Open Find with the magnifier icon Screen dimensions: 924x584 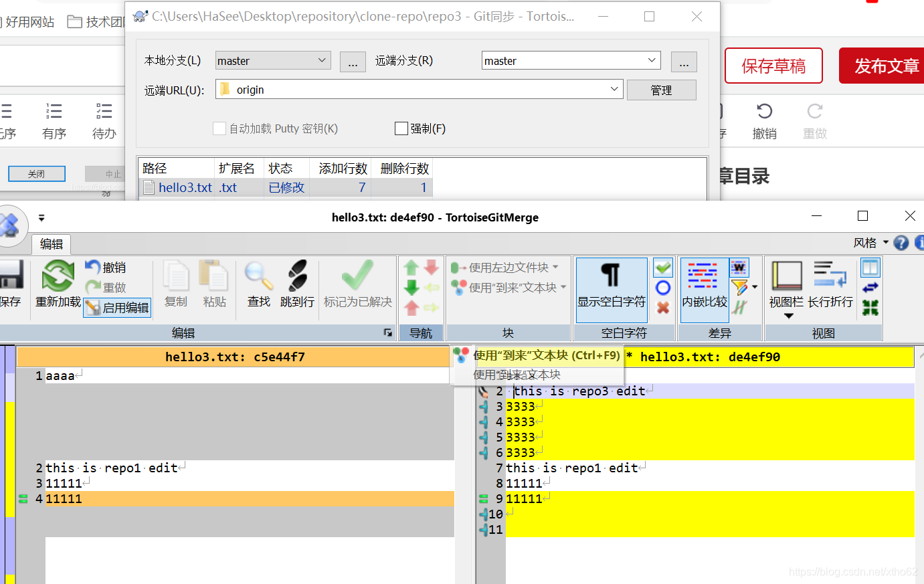point(259,284)
